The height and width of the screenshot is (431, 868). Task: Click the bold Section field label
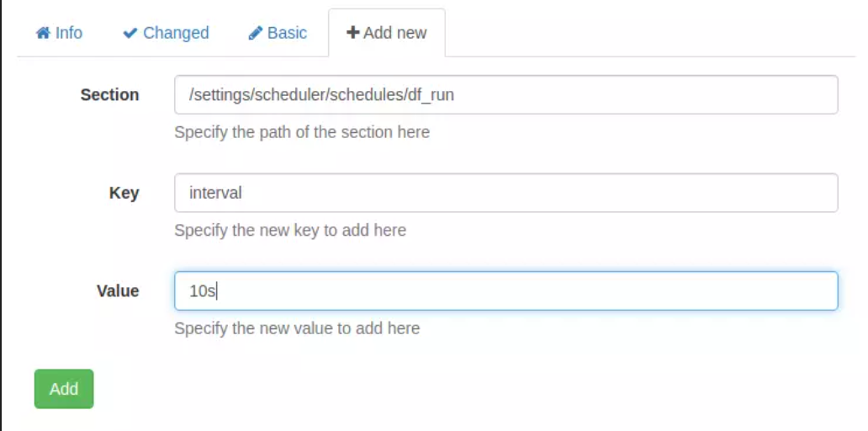(x=109, y=95)
